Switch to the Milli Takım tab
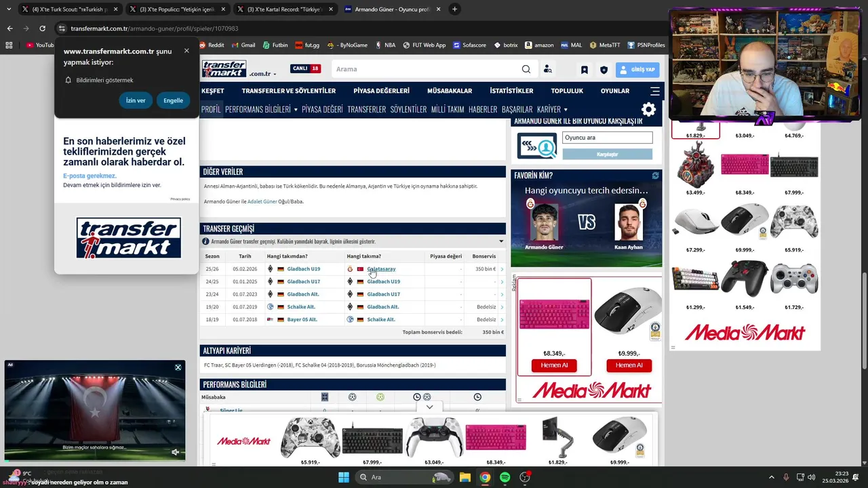 pos(448,109)
